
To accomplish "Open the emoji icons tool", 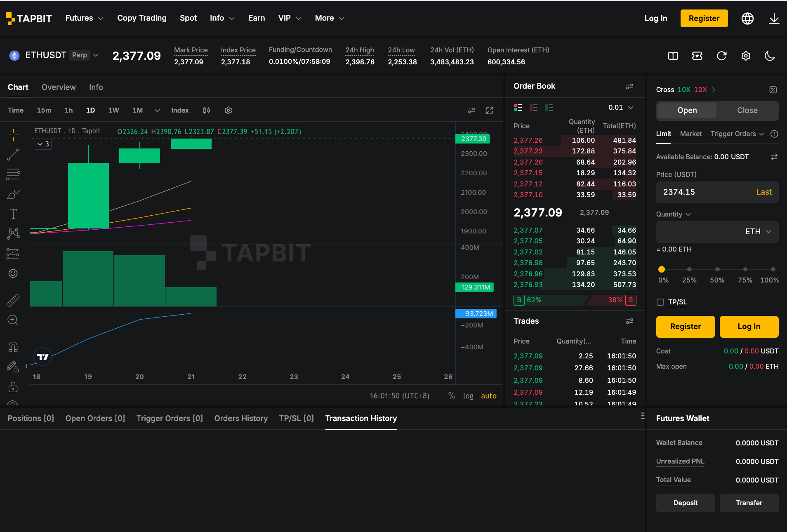I will [13, 273].
